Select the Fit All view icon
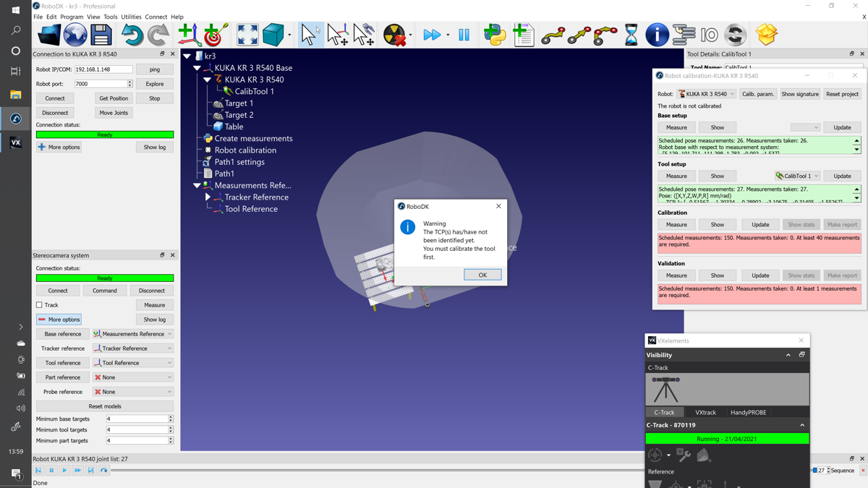868x488 pixels. pyautogui.click(x=247, y=35)
